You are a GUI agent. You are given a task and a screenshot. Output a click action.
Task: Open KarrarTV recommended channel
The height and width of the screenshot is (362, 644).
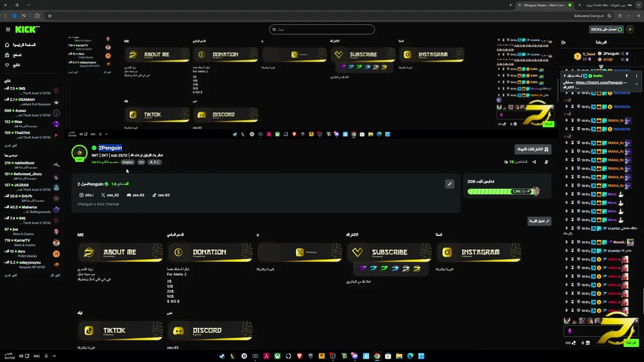(32, 242)
